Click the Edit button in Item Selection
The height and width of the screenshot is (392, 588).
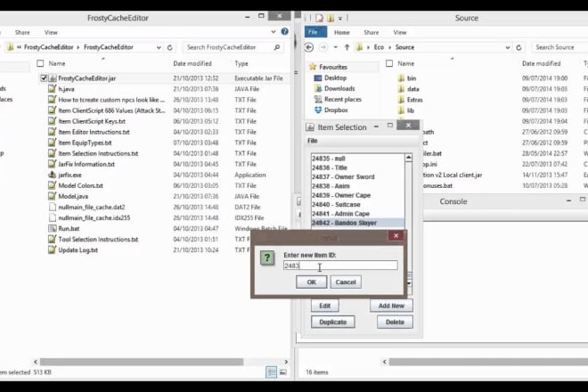tap(325, 306)
